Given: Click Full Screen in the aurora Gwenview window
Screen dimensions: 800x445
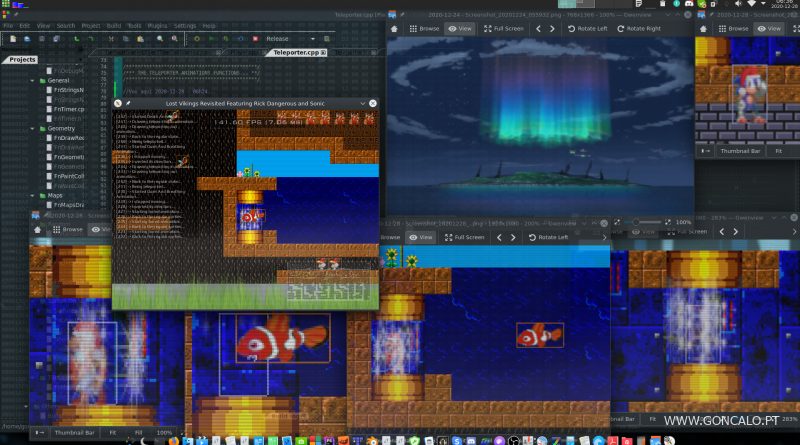Looking at the screenshot, I should pos(504,29).
